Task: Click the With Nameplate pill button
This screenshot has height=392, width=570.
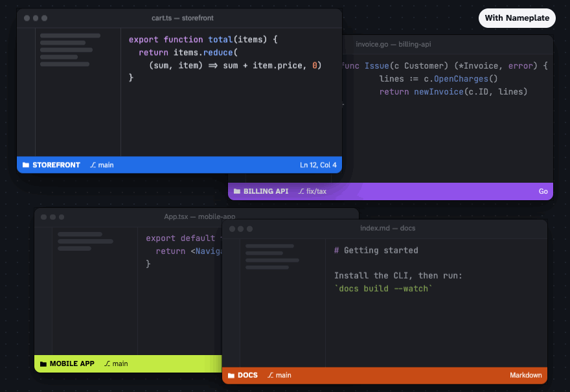Action: pyautogui.click(x=517, y=18)
